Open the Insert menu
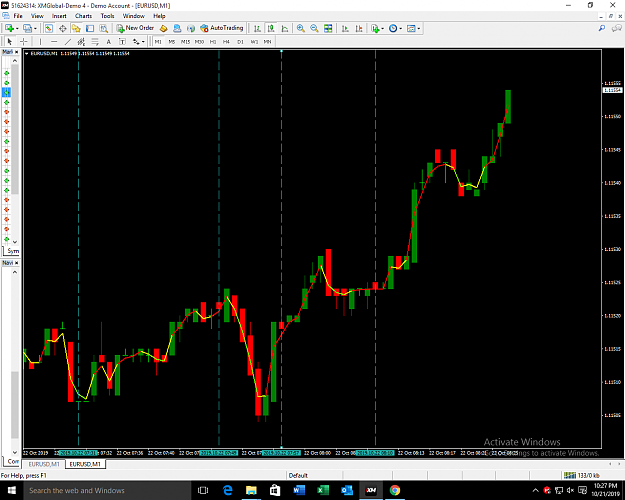Viewport: 625px width, 500px height. point(59,16)
